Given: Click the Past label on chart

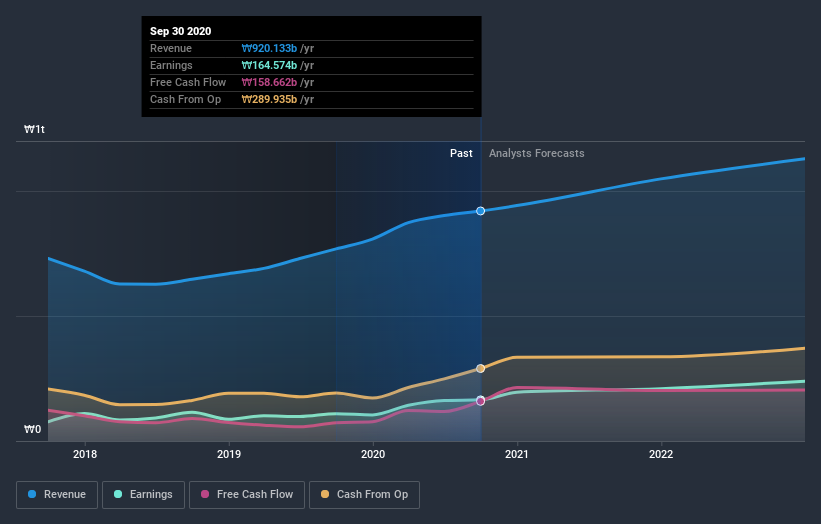Looking at the screenshot, I should (x=461, y=153).
